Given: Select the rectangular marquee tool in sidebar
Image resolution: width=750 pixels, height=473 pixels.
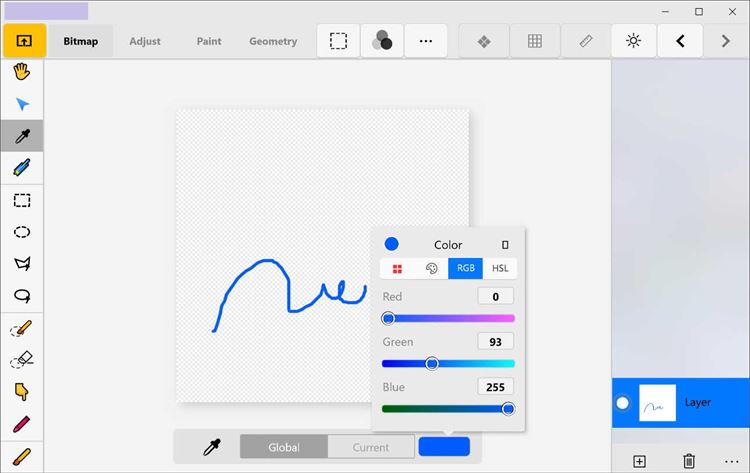Looking at the screenshot, I should click(22, 200).
